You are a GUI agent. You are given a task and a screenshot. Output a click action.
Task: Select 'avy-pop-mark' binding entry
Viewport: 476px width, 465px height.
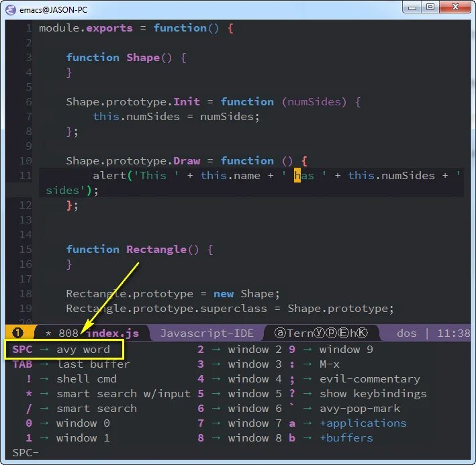click(x=344, y=408)
